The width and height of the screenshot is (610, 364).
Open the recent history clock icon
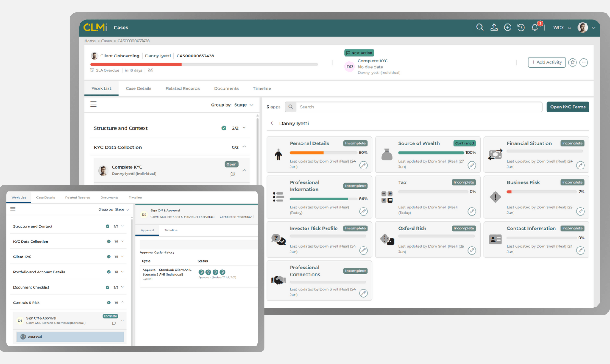pyautogui.click(x=521, y=27)
